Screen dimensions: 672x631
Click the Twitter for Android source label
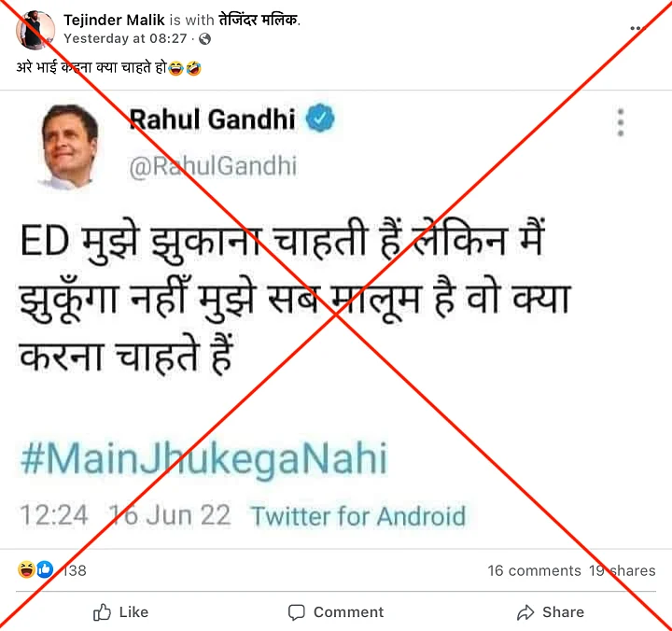coord(358,515)
